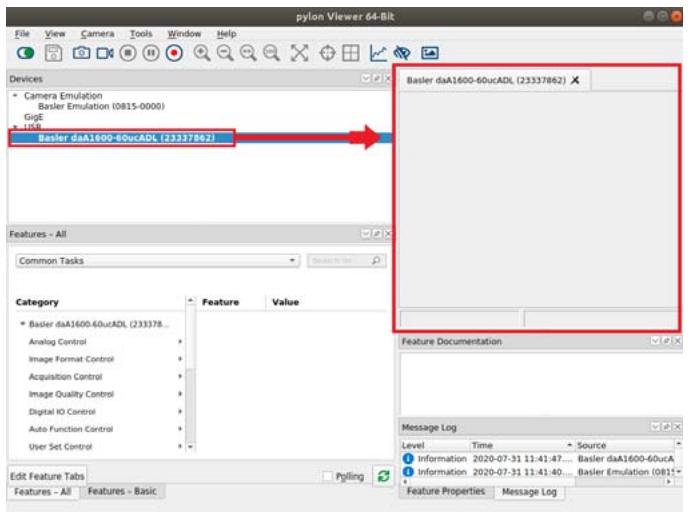Toggle the crosshair overlay icon
The width and height of the screenshot is (690, 515).
[327, 53]
